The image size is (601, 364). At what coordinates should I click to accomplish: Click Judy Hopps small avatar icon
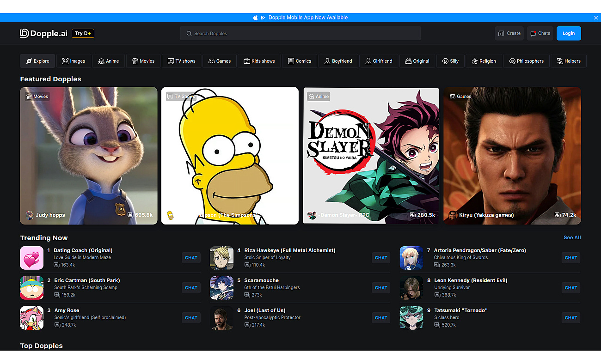point(30,215)
